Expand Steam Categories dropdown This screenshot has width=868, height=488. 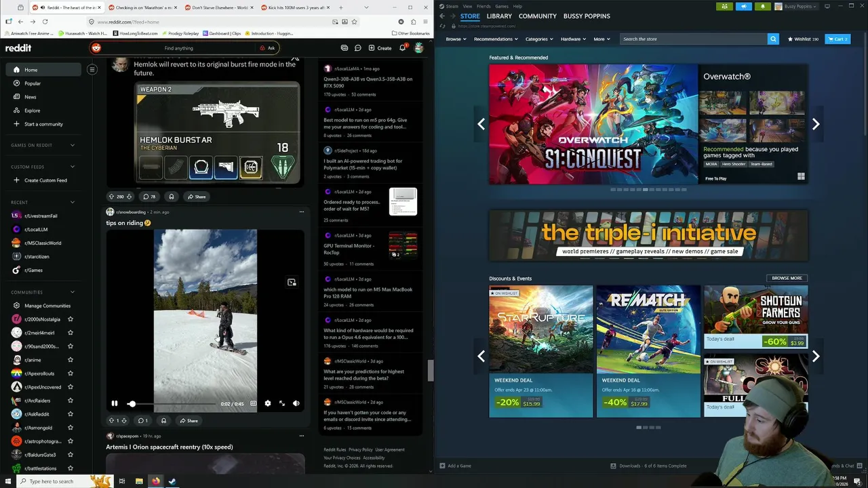539,39
